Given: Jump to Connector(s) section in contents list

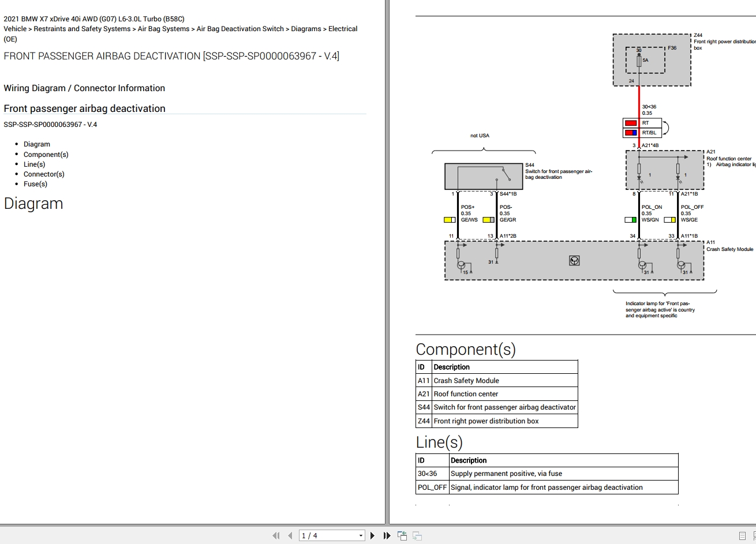Looking at the screenshot, I should [44, 174].
